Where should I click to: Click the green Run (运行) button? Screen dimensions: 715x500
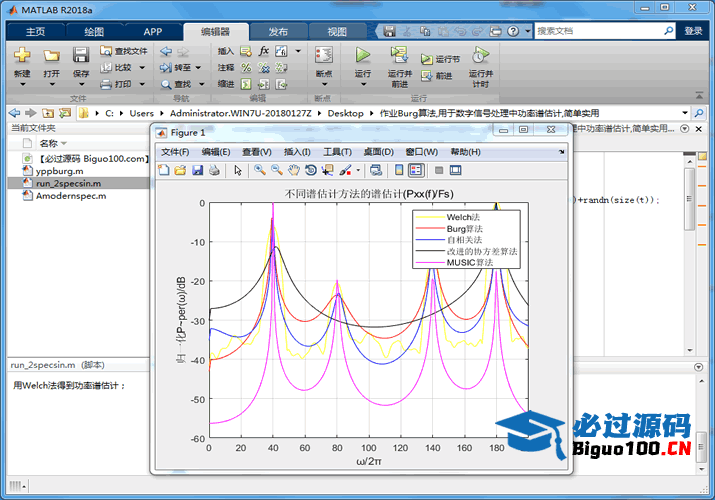click(x=363, y=56)
